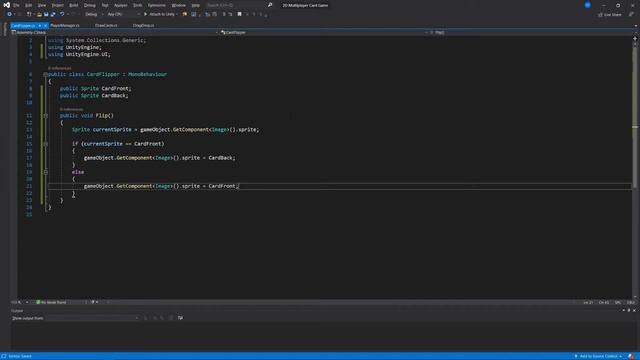Open the Window menu
640x360 pixels.
coord(178,5)
